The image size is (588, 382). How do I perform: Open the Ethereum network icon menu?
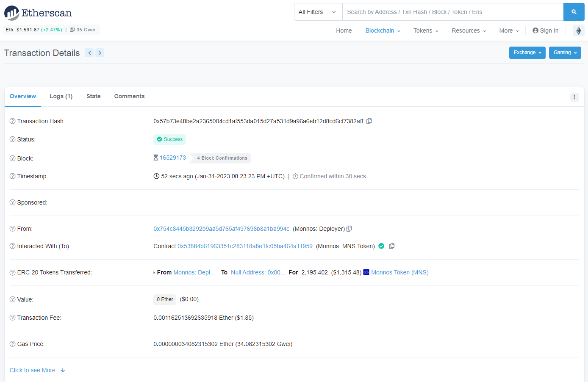pyautogui.click(x=579, y=30)
